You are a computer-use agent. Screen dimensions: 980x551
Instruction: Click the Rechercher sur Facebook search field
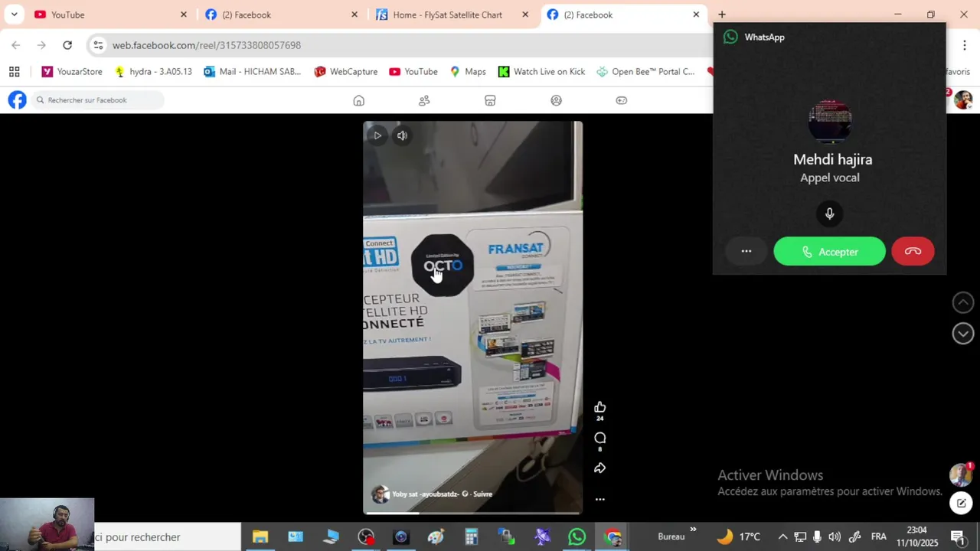pos(98,100)
